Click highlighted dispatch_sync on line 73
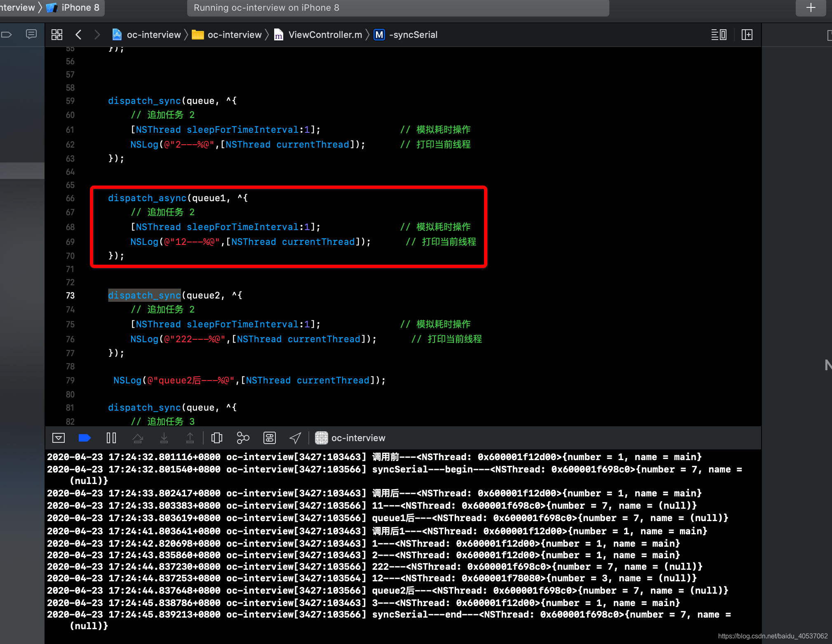Viewport: 832px width, 644px height. 144,296
